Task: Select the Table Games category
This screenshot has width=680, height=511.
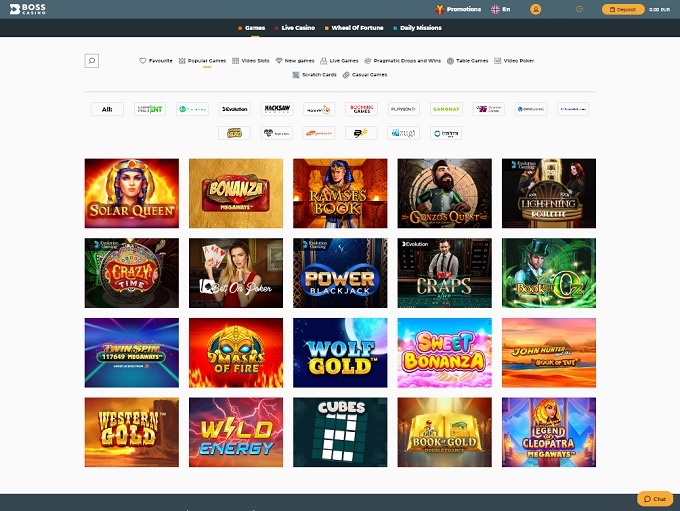Action: point(468,61)
